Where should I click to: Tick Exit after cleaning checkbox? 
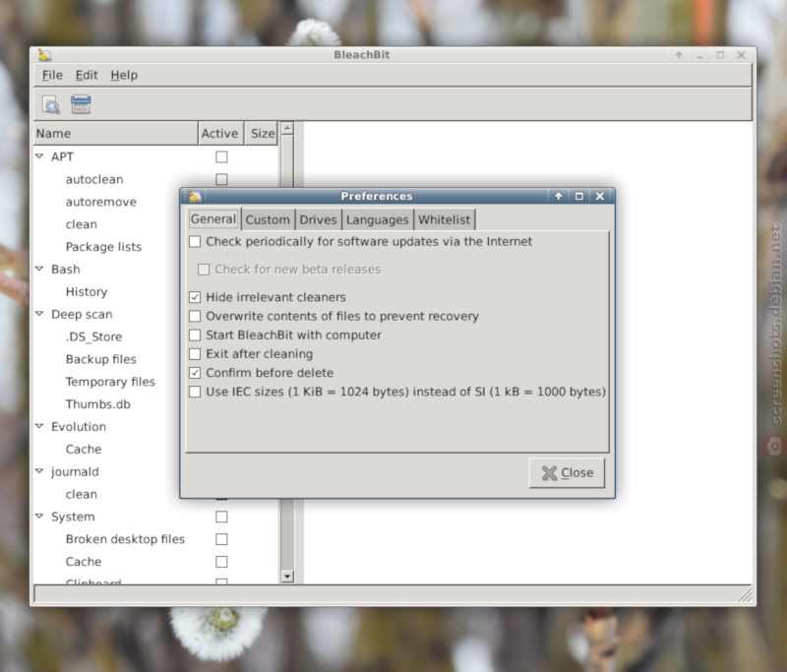tap(195, 354)
